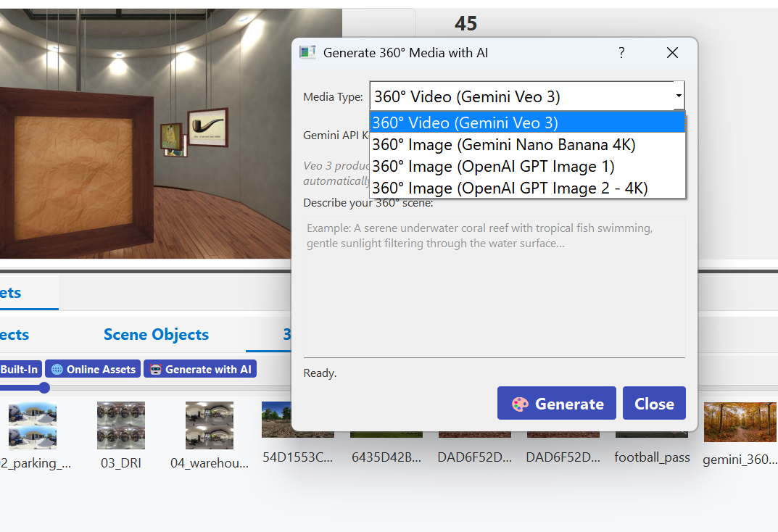Click the robot icon on Generate with AI
Viewport: 778px width, 532px height.
coord(156,370)
